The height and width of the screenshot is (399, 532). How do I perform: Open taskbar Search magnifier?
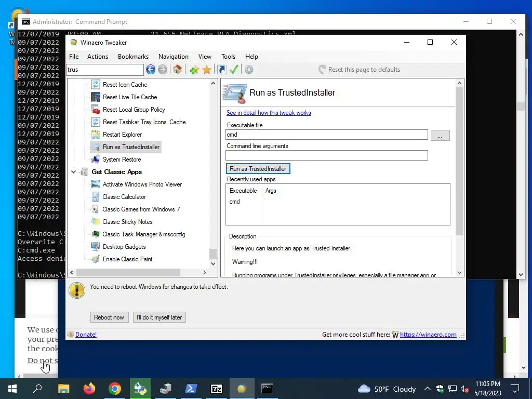coord(37,389)
